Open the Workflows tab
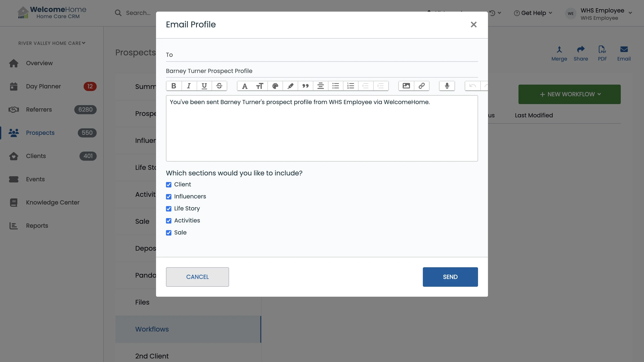The width and height of the screenshot is (644, 362). tap(152, 329)
